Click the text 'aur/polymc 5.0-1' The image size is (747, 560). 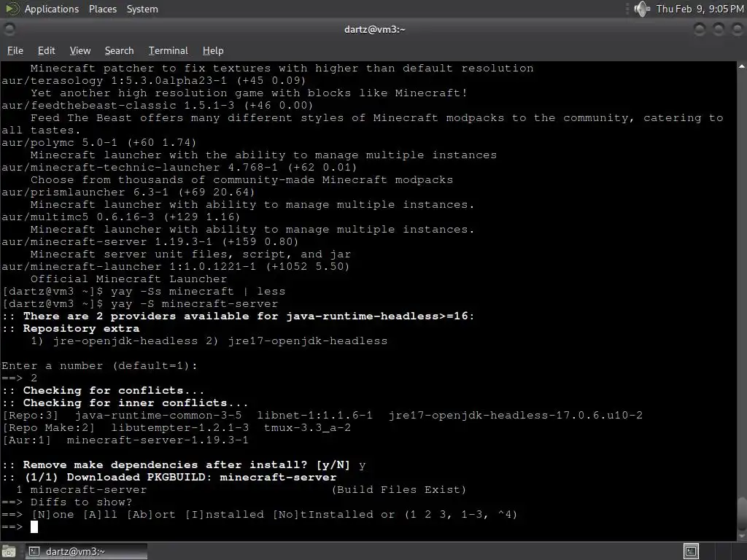coord(59,143)
